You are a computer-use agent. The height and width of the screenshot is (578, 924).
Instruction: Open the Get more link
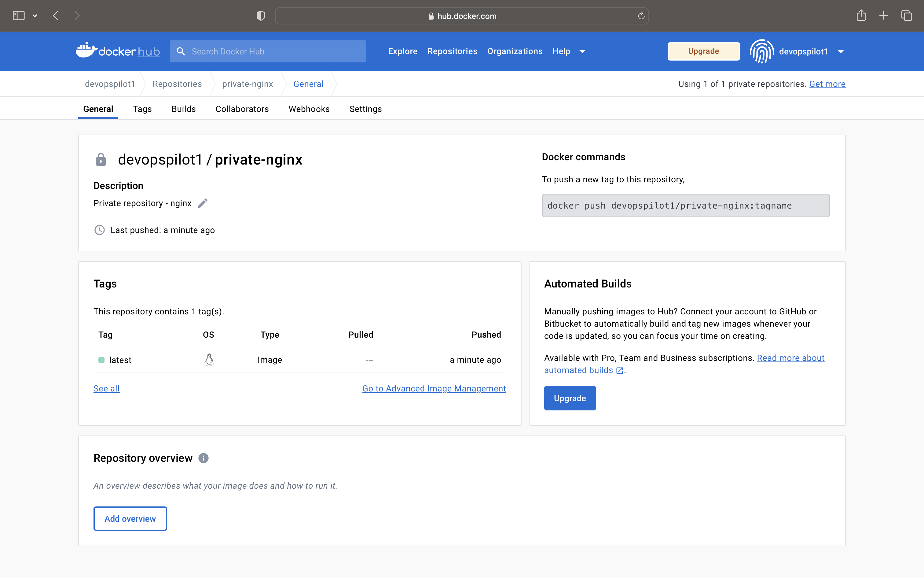tap(827, 84)
